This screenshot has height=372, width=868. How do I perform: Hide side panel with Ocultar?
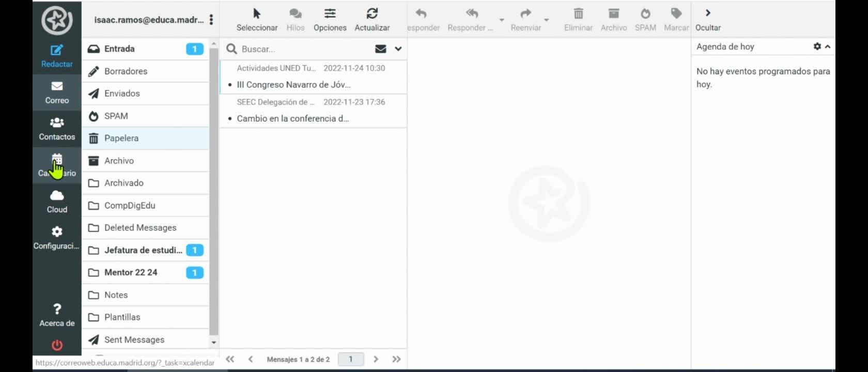coord(708,20)
